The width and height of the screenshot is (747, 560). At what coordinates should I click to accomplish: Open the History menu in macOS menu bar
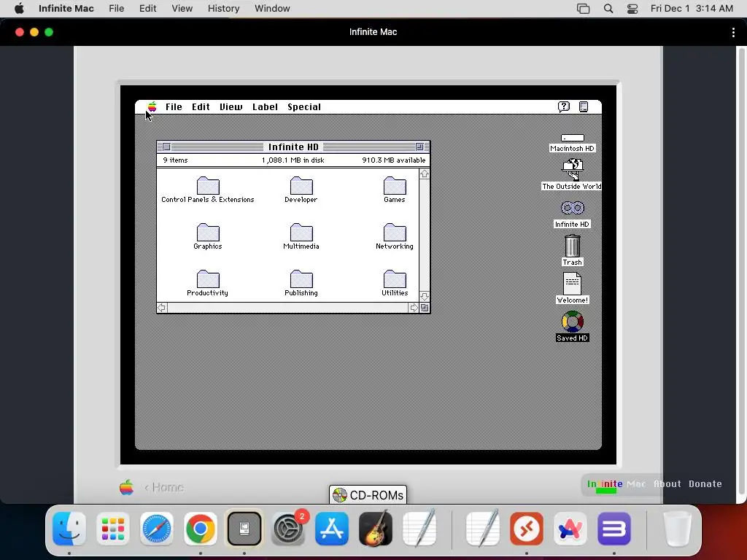pyautogui.click(x=223, y=9)
